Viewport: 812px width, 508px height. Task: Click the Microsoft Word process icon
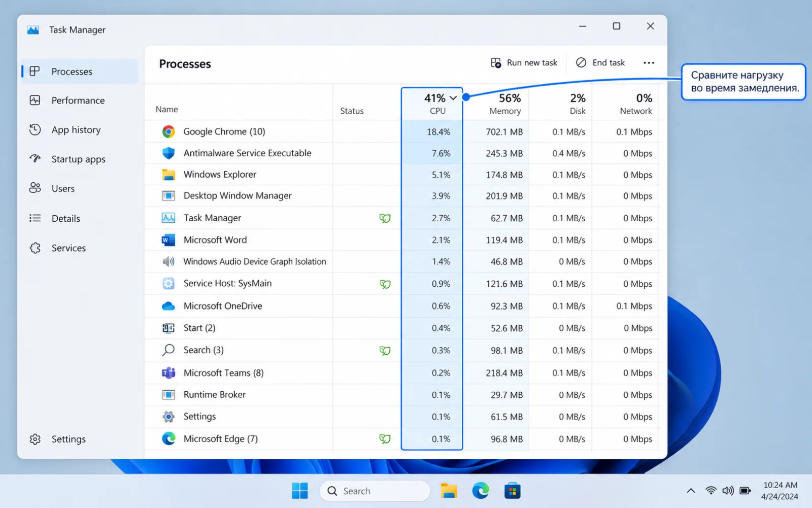168,240
